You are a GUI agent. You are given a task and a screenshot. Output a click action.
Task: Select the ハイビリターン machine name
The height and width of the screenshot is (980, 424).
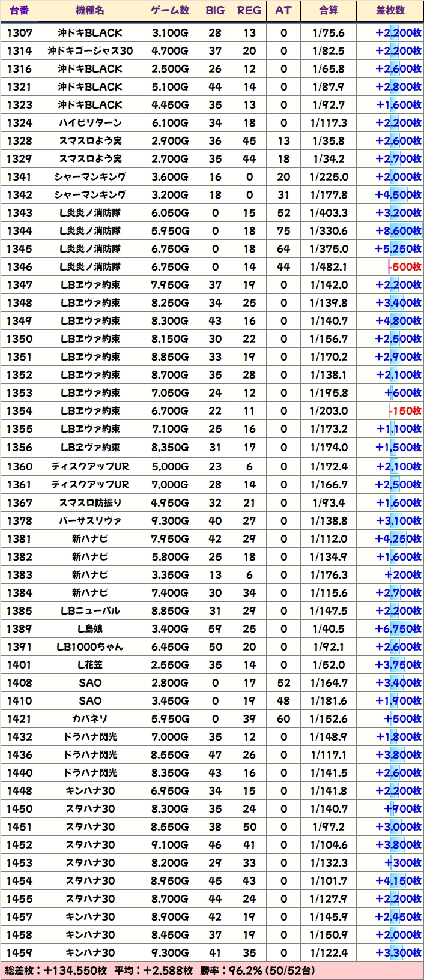point(90,122)
